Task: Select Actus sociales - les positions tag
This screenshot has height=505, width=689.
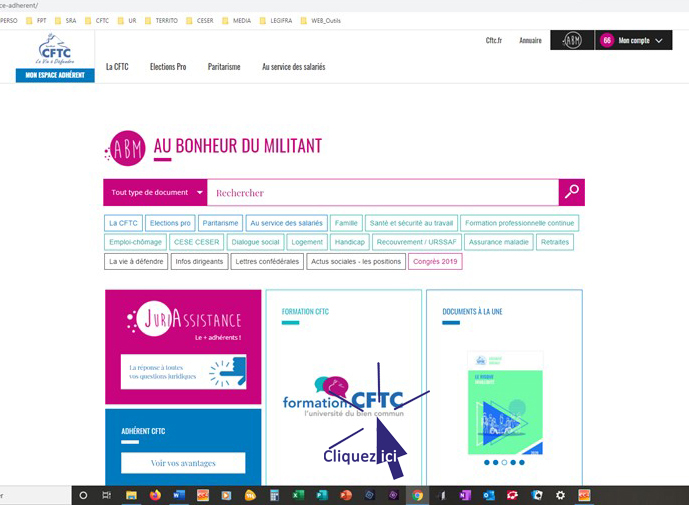Action: (356, 262)
